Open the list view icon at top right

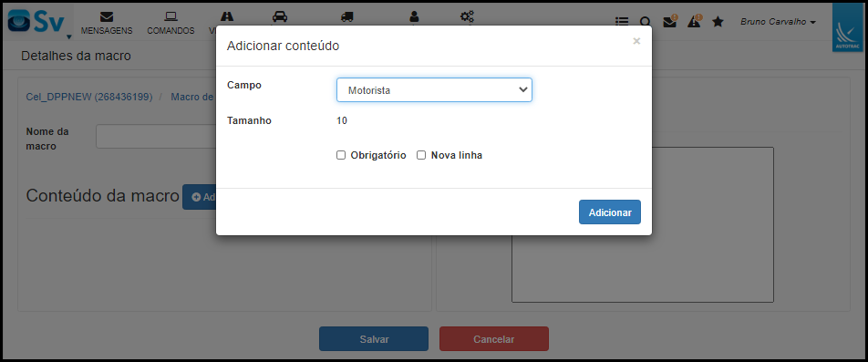point(622,22)
